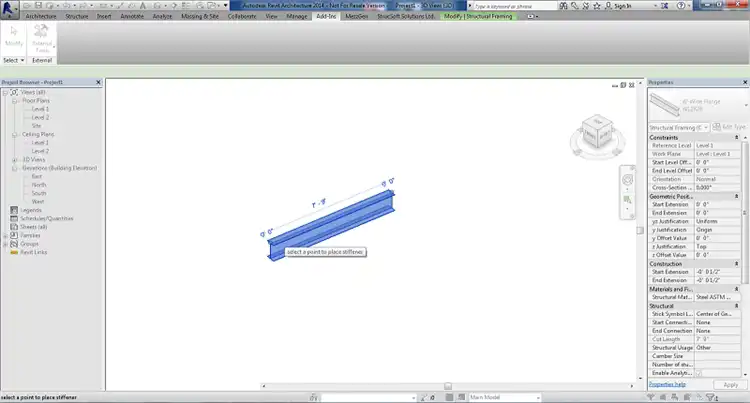
Task: Select the Text tool 'A' icon in quick access toolbar
Action: pos(143,6)
